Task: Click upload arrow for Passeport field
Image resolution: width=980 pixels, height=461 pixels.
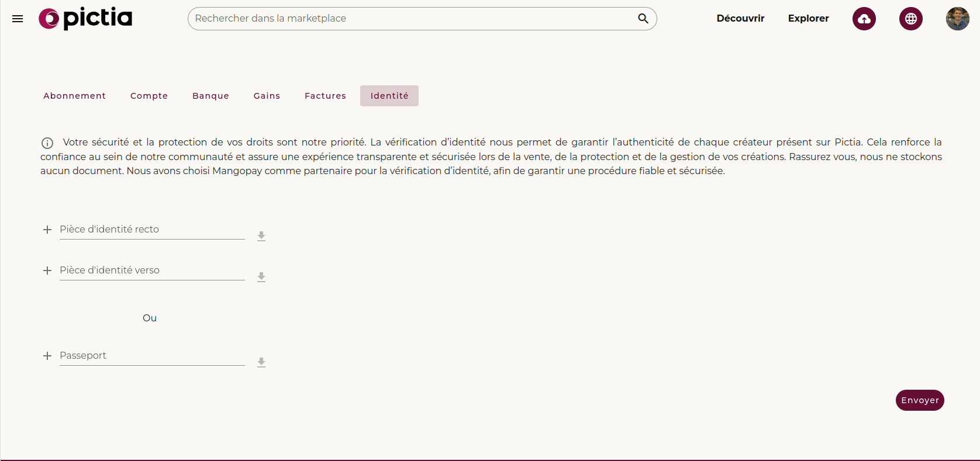Action: pyautogui.click(x=261, y=362)
